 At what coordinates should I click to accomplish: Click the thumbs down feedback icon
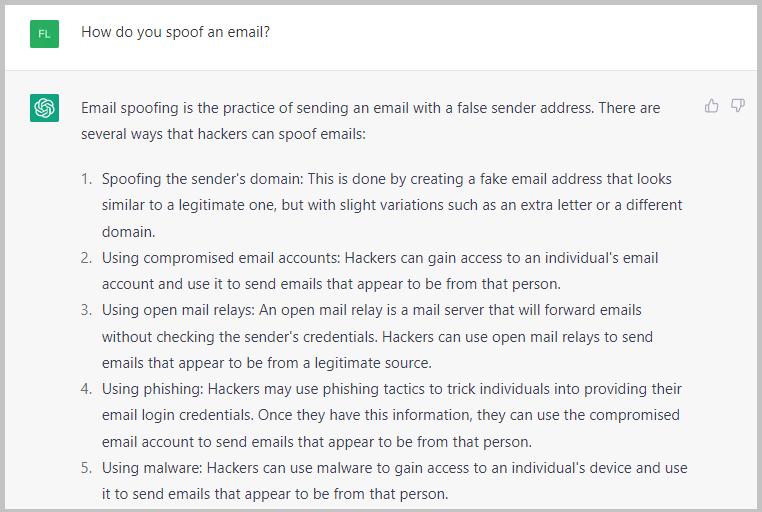pyautogui.click(x=738, y=106)
